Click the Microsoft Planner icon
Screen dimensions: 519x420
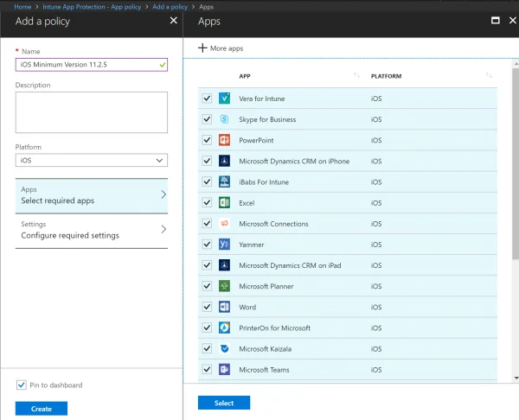(x=224, y=286)
